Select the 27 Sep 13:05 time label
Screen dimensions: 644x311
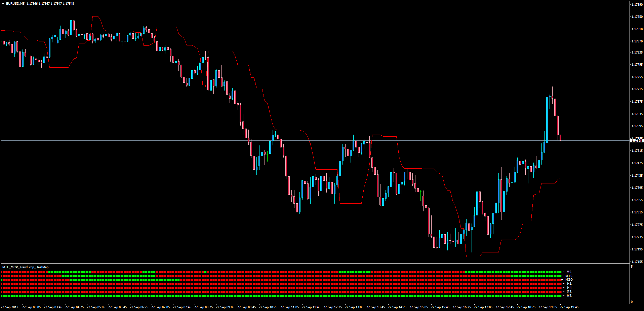(354, 307)
